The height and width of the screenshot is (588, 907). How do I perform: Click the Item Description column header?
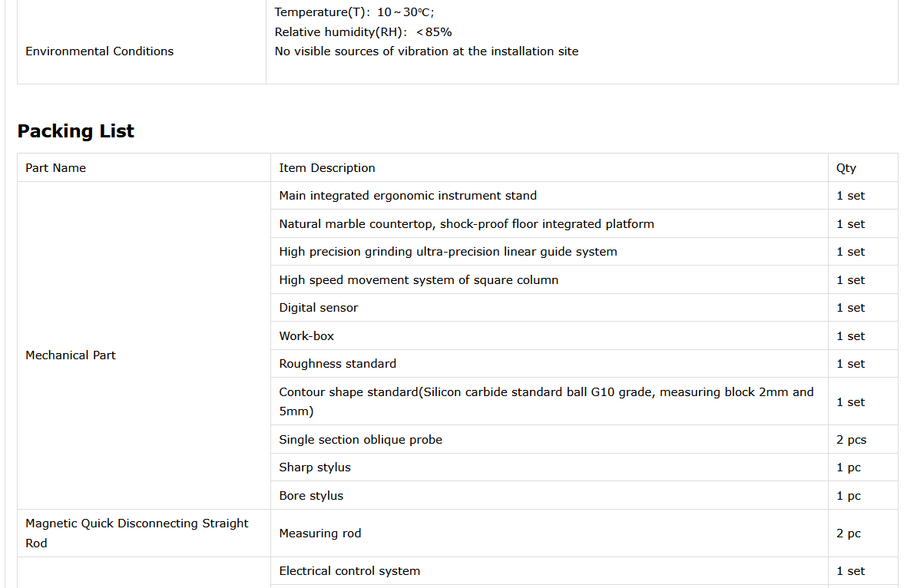click(x=327, y=168)
